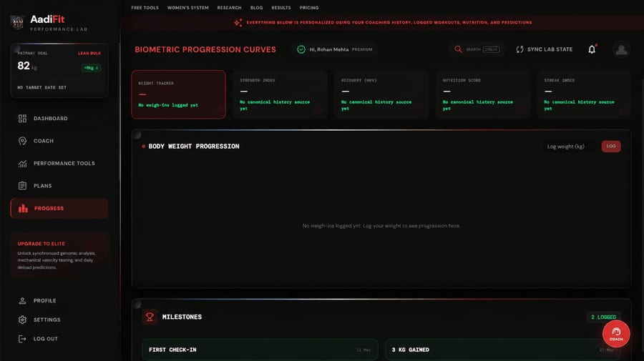Viewport: 644px width, 361px height.
Task: Select Progress in sidebar
Action: [59, 209]
